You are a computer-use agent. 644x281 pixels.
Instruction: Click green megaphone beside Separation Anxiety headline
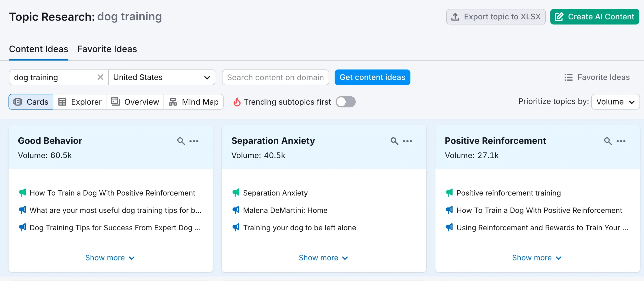point(236,193)
